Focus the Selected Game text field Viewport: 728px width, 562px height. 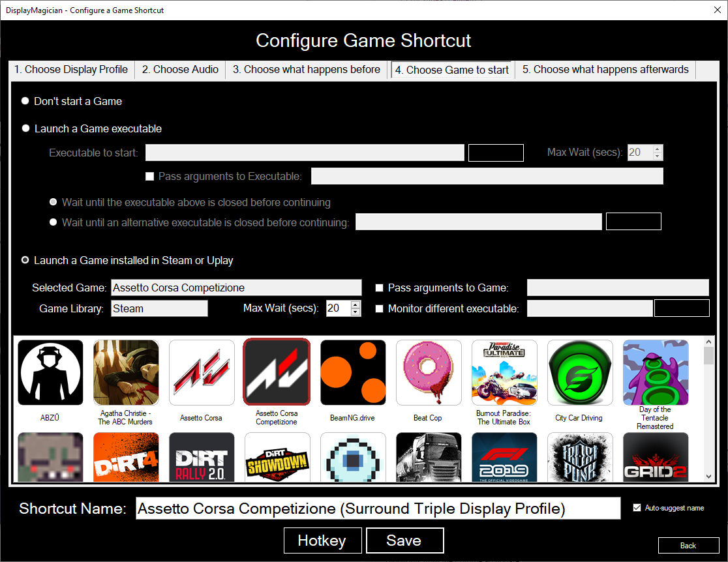tap(236, 288)
